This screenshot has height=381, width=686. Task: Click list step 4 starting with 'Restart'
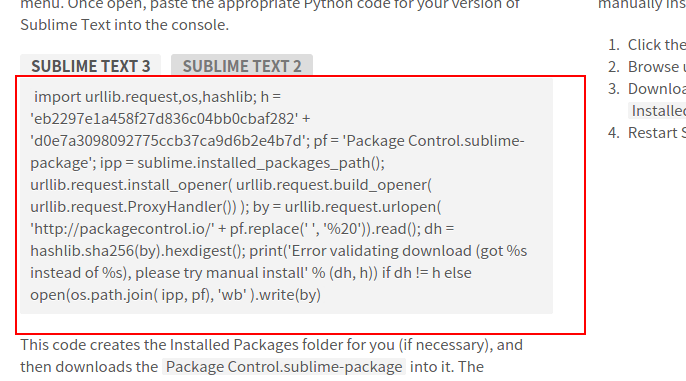(x=647, y=133)
